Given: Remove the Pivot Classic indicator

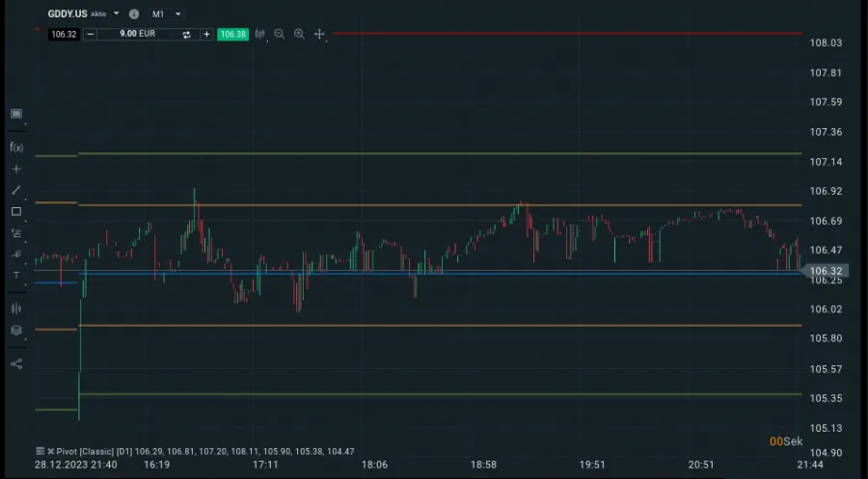Looking at the screenshot, I should tap(50, 451).
